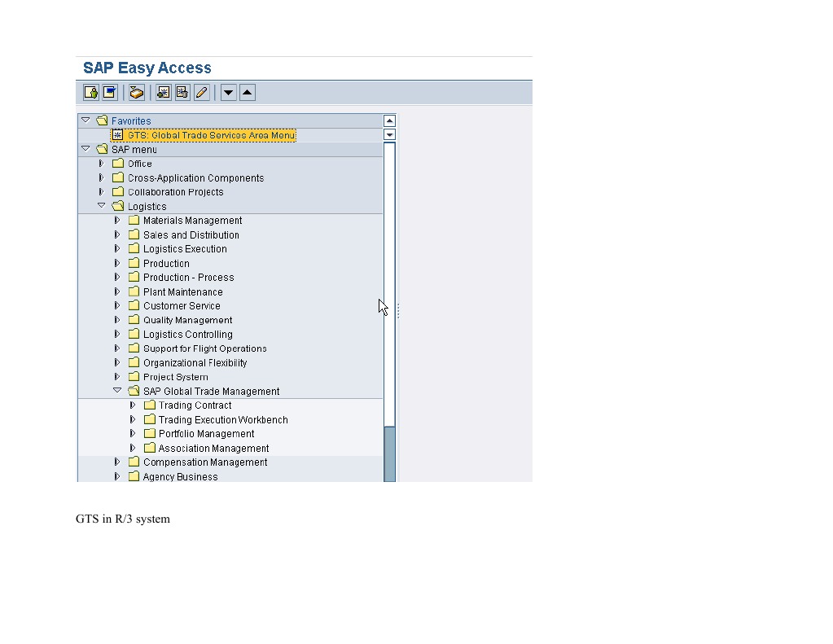Expand the Materials Management folder
The width and height of the screenshot is (833, 644).
117,220
